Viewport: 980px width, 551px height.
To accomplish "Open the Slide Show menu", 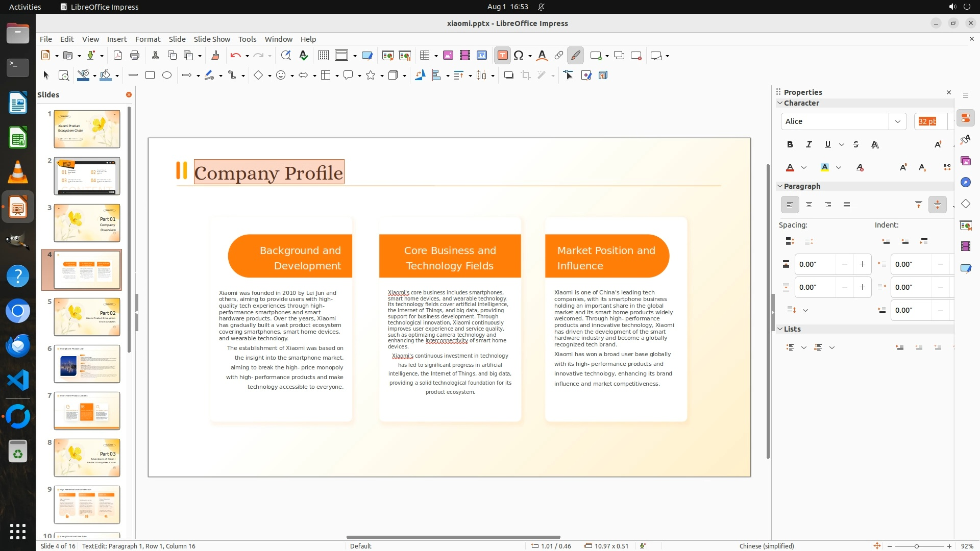I will point(212,39).
